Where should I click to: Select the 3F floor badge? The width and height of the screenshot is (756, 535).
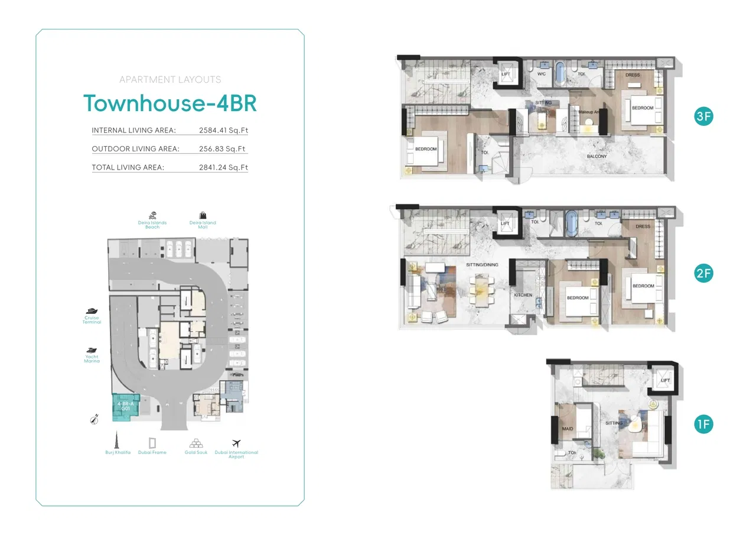[703, 116]
